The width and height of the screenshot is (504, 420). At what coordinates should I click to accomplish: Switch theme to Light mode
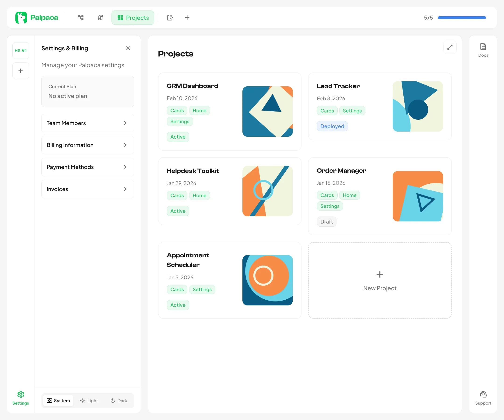89,400
